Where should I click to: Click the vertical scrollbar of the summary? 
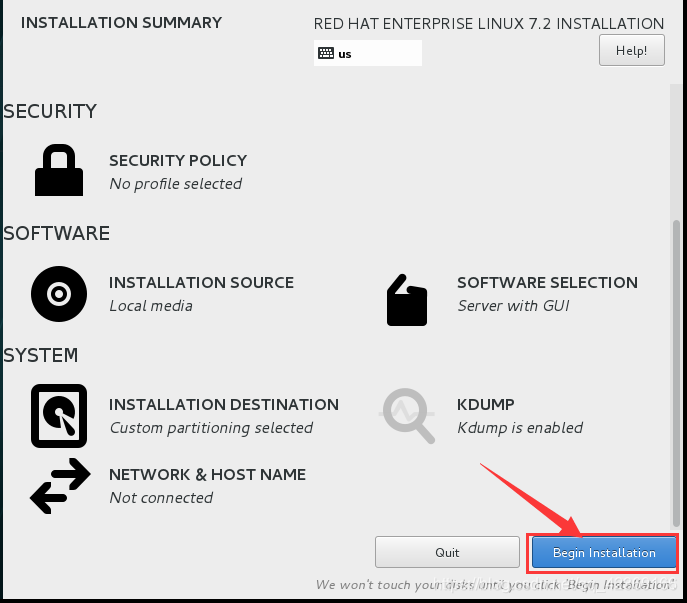[x=676, y=372]
